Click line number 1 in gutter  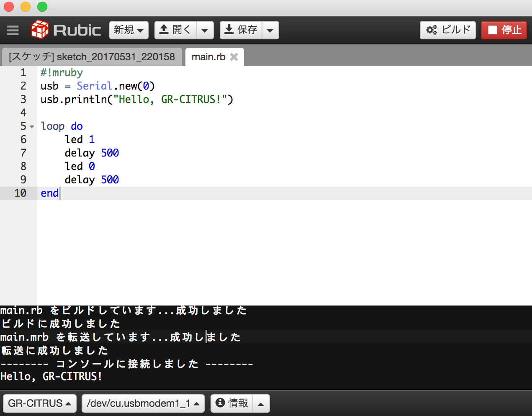point(23,72)
